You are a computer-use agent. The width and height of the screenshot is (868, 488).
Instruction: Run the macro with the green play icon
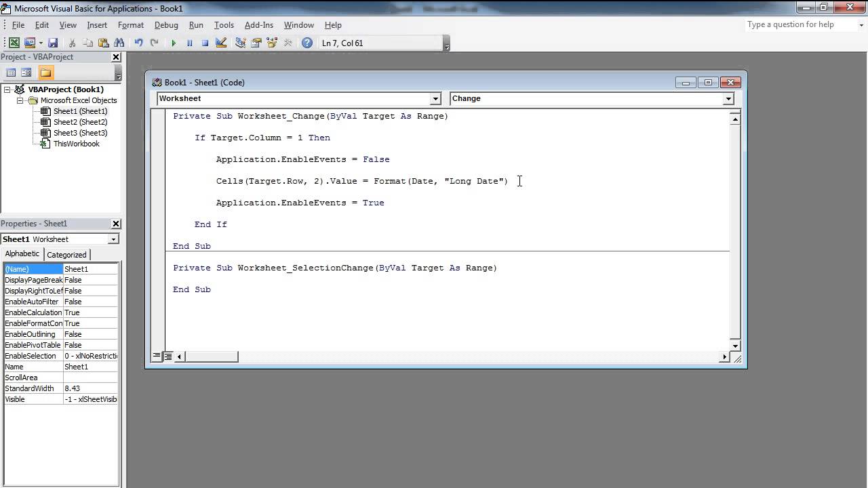(174, 43)
